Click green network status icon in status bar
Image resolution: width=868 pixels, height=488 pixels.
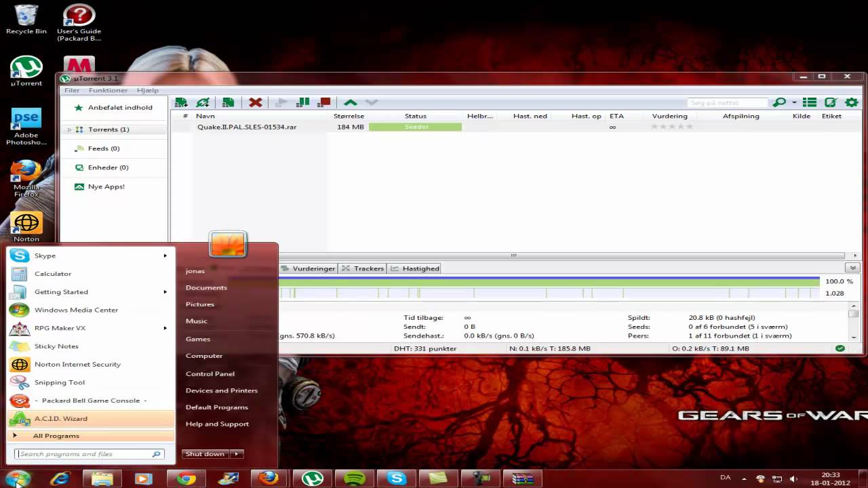[840, 348]
